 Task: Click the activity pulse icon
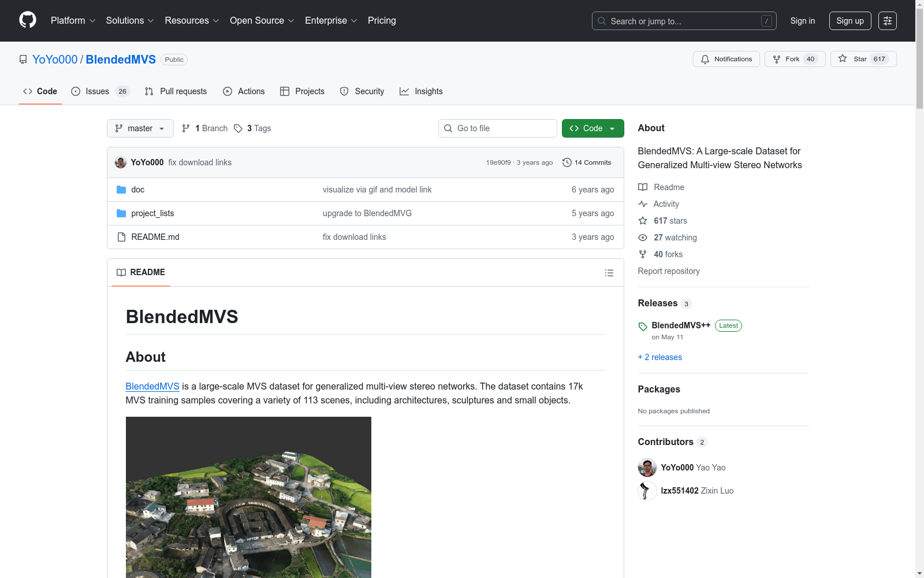pos(643,204)
